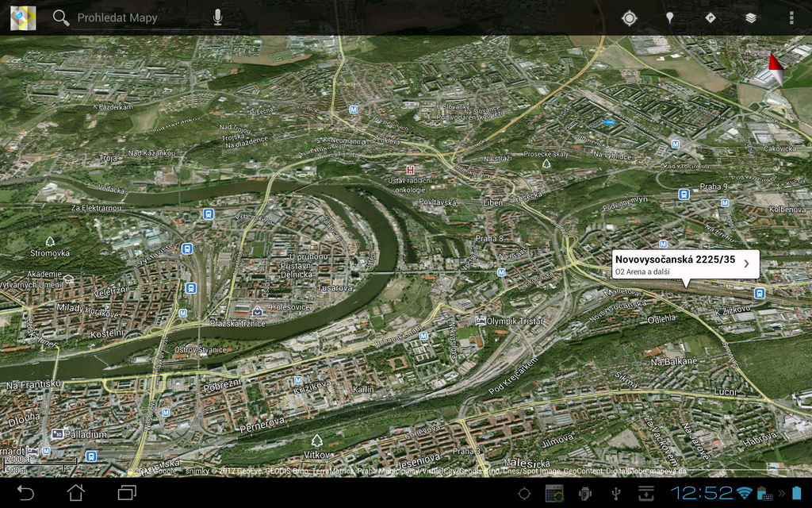Image resolution: width=812 pixels, height=508 pixels.
Task: Start voice search with the microphone icon
Action: tap(217, 17)
